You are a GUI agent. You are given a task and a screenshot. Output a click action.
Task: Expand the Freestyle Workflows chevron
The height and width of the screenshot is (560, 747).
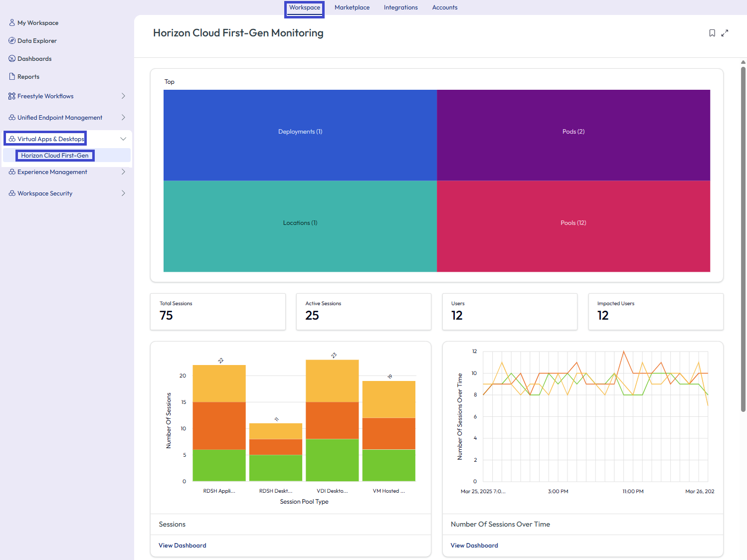123,96
